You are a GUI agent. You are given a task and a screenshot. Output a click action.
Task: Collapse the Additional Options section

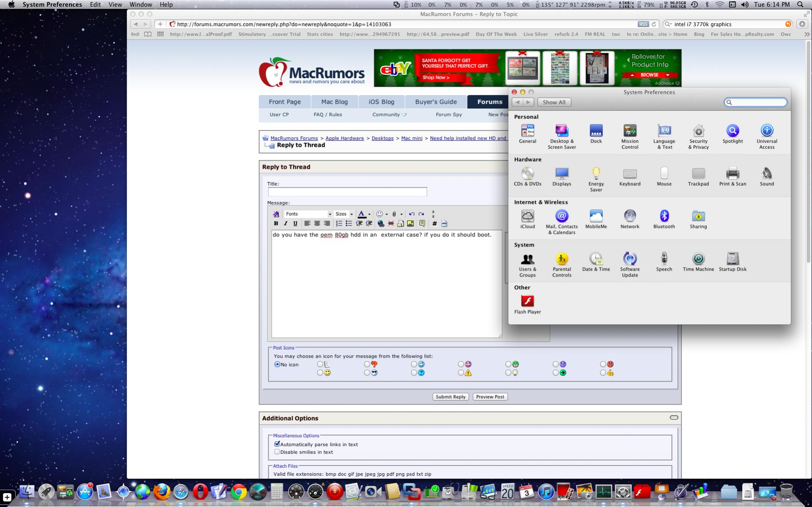674,417
